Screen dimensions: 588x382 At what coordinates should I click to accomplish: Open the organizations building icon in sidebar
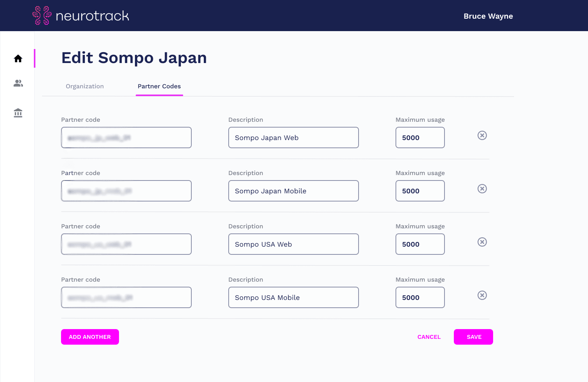[18, 113]
